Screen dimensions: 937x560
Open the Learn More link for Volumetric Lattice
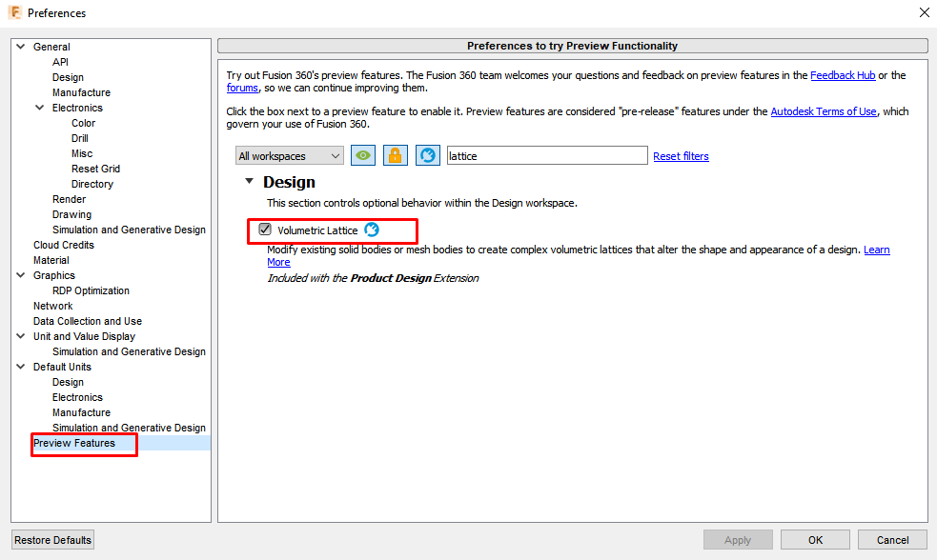876,250
